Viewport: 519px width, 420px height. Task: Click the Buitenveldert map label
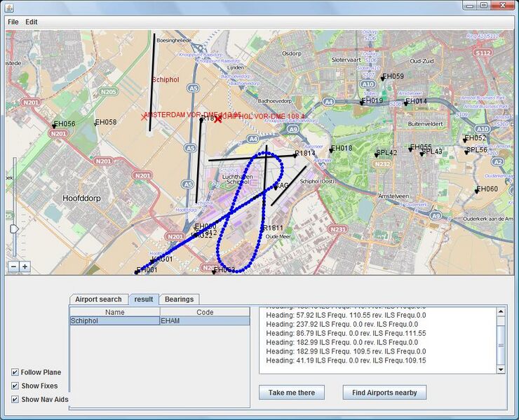tap(425, 124)
